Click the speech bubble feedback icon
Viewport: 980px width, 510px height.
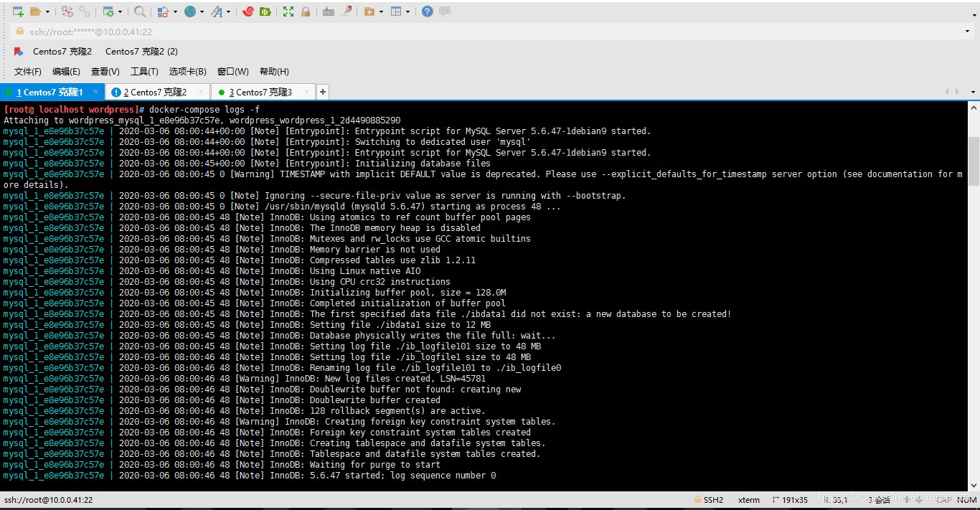(445, 11)
